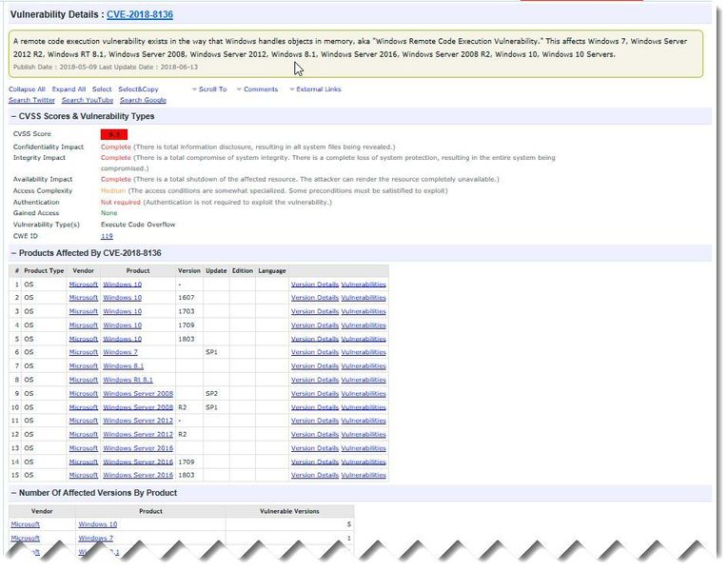Screen dimensions: 728x571
Task: Open Version Details for Windows Server 2012 R2
Action: click(315, 435)
